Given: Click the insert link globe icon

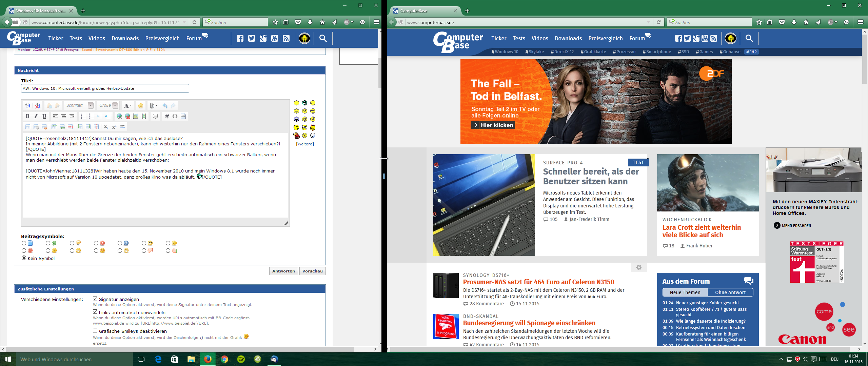Looking at the screenshot, I should point(119,116).
